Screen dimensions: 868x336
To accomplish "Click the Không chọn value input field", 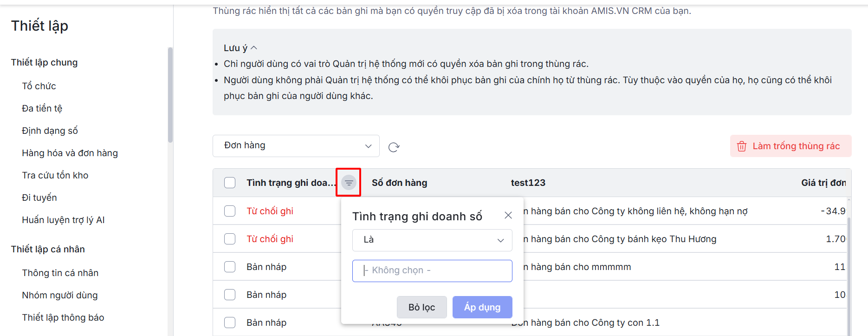I will coord(432,271).
